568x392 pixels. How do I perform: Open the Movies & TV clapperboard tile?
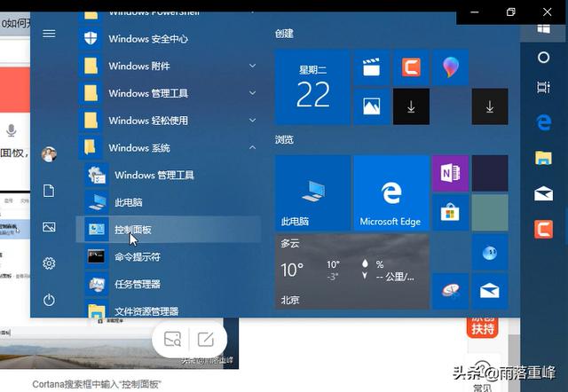click(x=372, y=67)
